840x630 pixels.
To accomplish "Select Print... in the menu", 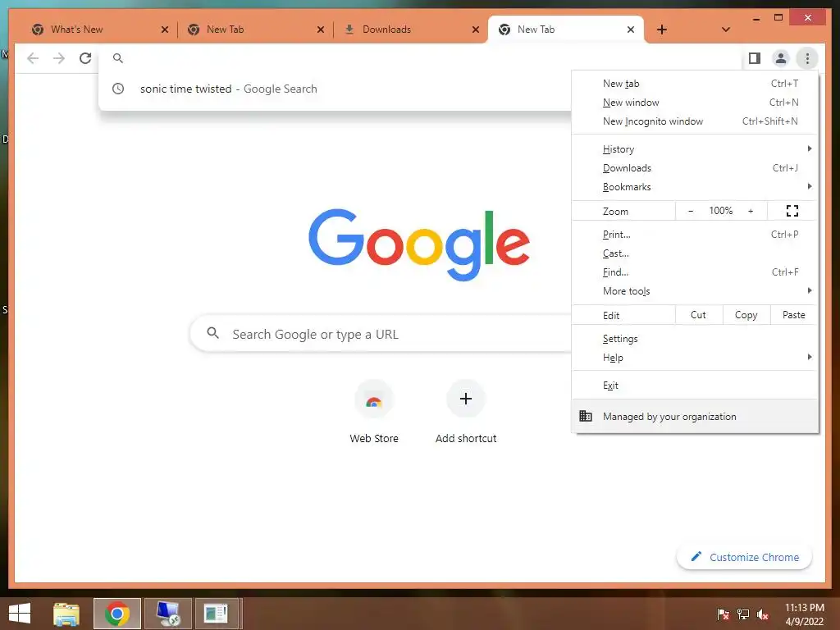I will (x=695, y=235).
